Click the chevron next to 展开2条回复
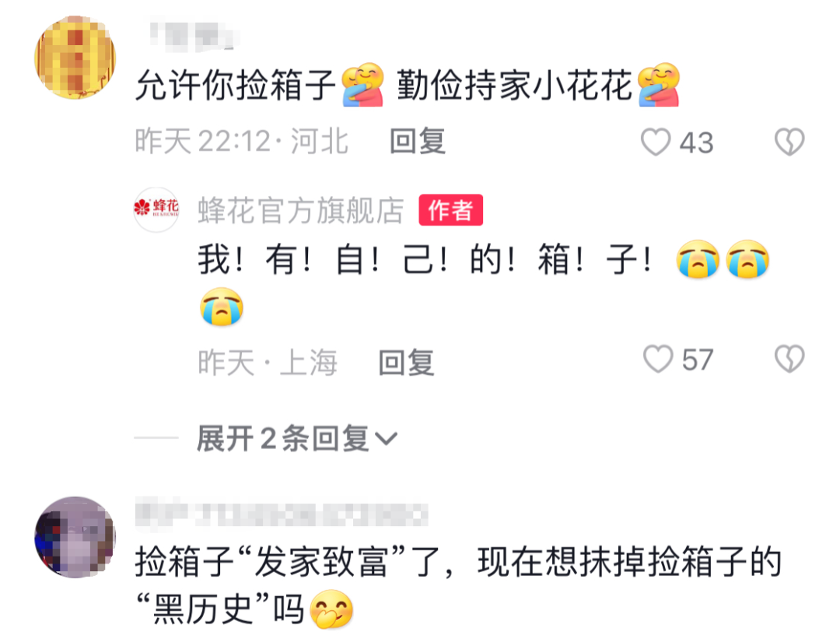 (x=387, y=439)
